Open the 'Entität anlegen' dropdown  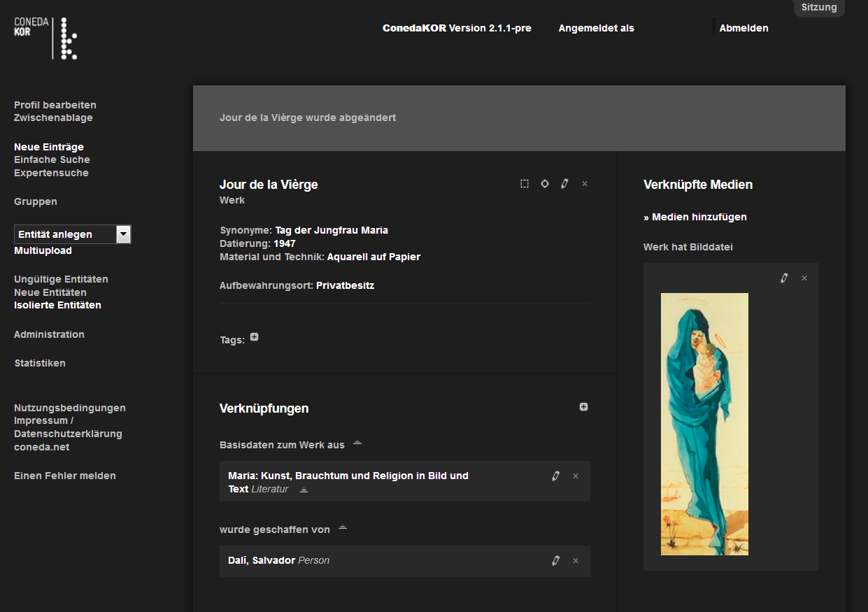click(73, 234)
